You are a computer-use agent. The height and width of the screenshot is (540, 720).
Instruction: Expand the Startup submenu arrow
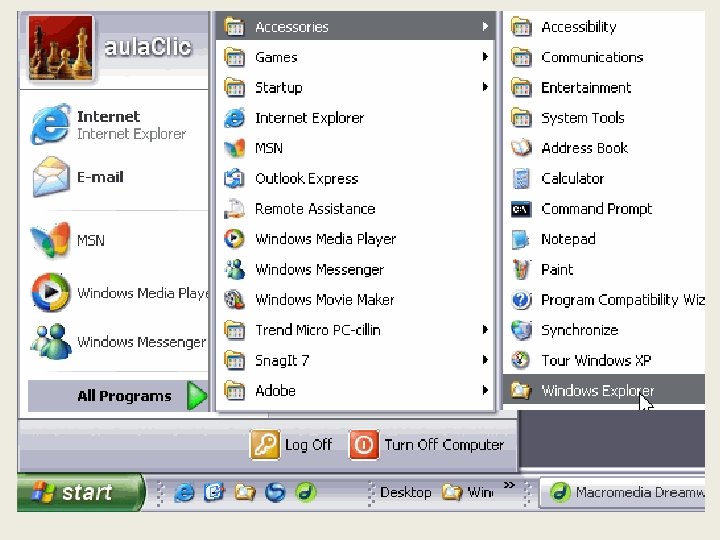tap(485, 87)
